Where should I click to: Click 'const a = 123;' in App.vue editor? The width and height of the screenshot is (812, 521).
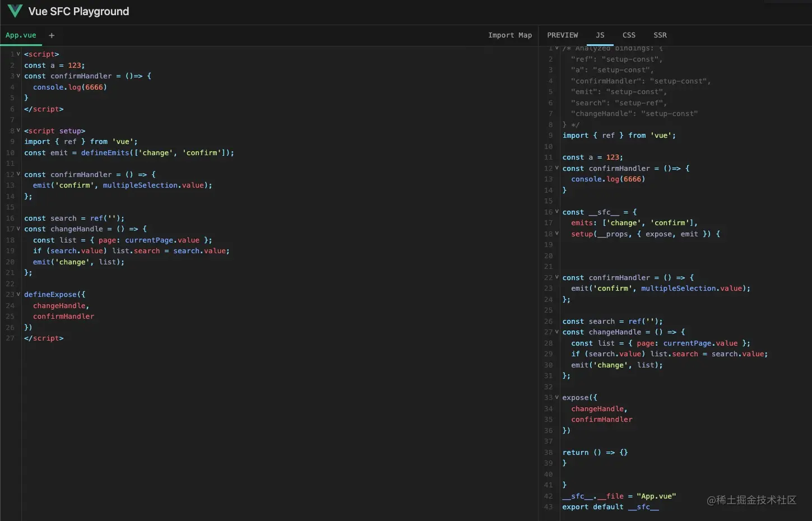[54, 65]
